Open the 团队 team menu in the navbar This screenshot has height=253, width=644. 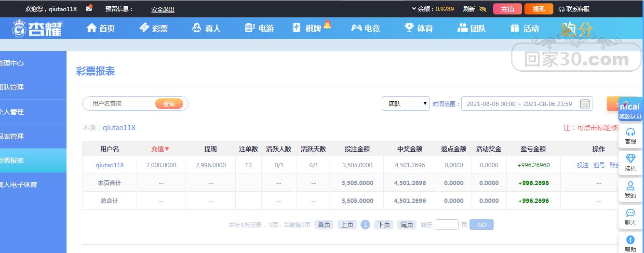471,28
